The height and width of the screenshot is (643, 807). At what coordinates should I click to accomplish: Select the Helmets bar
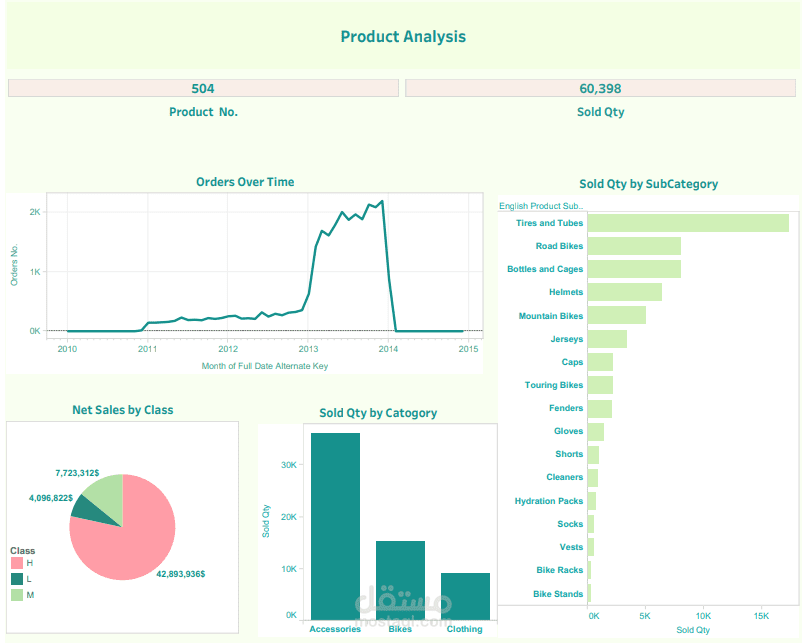(x=625, y=292)
